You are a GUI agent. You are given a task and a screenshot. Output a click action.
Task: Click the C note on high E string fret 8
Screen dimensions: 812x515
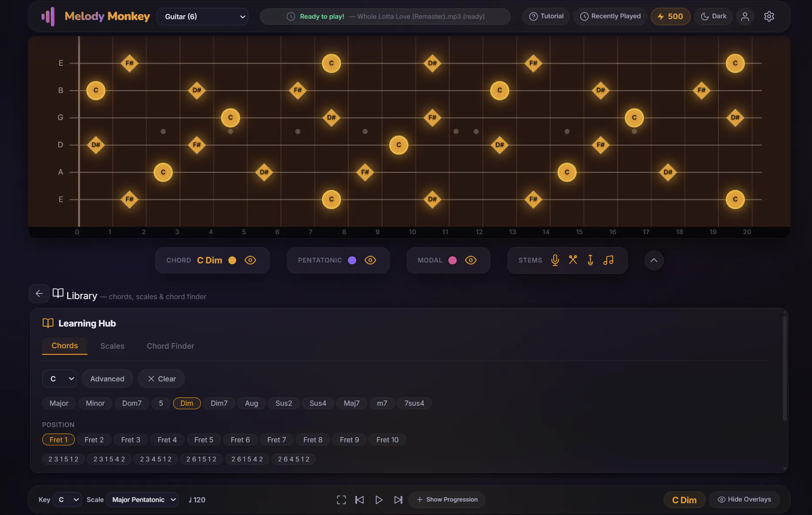click(331, 64)
